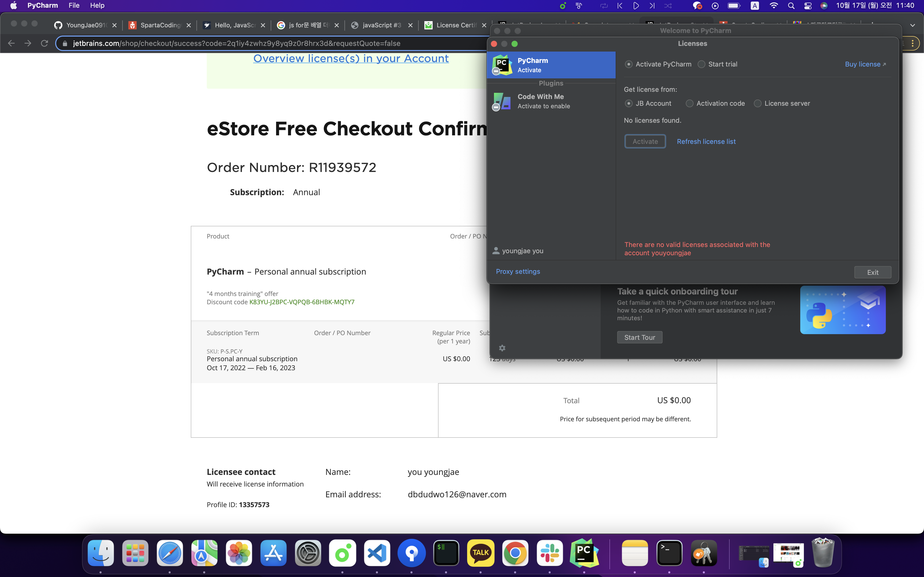
Task: Select PyCharm in the license product list
Action: coord(551,65)
